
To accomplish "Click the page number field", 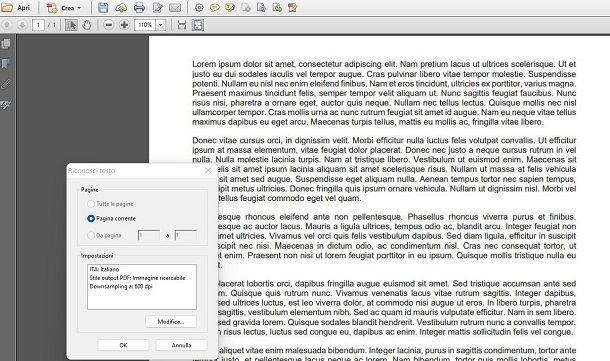I will click(38, 25).
